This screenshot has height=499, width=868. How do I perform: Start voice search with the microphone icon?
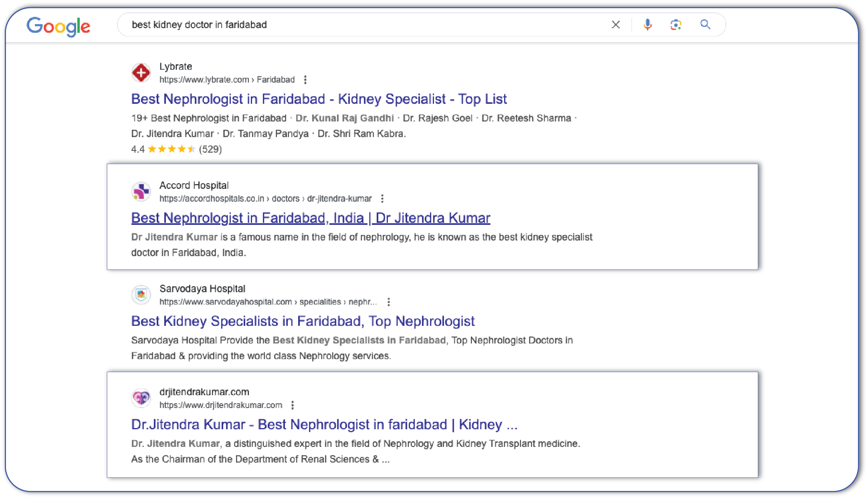click(647, 25)
